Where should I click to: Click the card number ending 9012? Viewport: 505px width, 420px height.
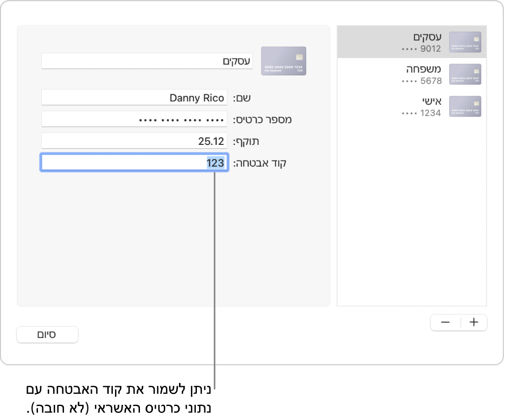point(422,48)
